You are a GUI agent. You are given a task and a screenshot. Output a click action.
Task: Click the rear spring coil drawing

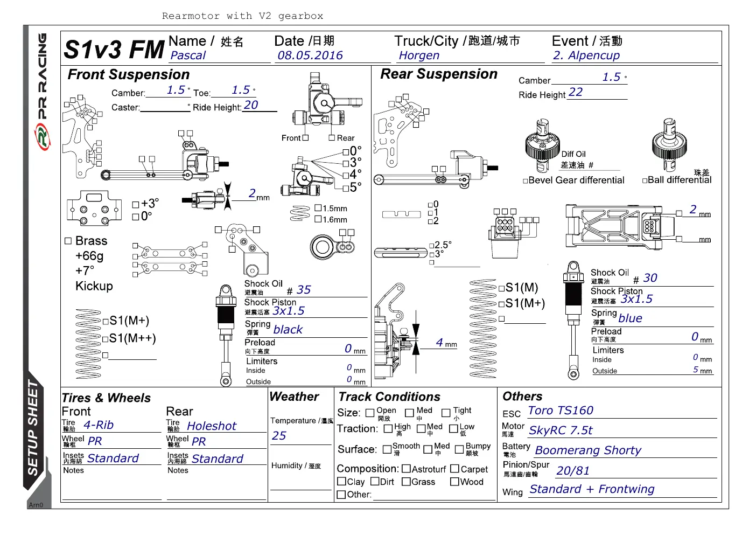483,329
